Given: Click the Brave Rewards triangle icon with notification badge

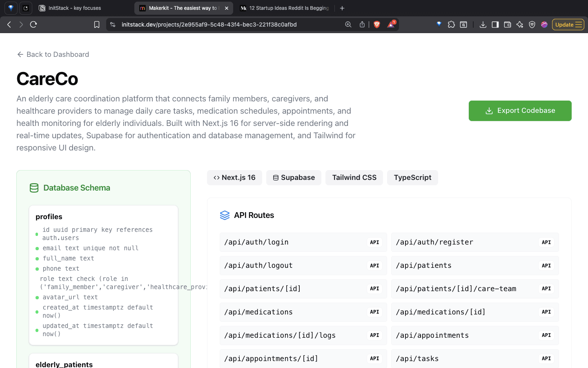Looking at the screenshot, I should click(x=391, y=25).
